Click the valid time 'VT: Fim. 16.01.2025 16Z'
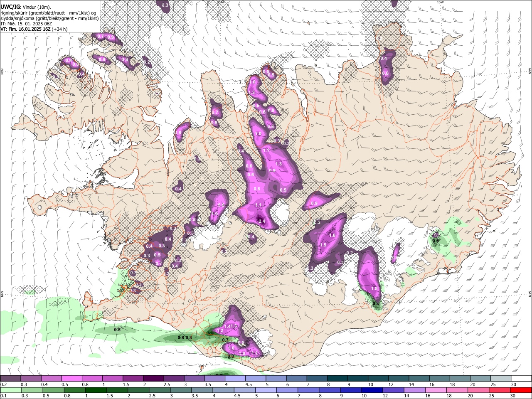 25,29
